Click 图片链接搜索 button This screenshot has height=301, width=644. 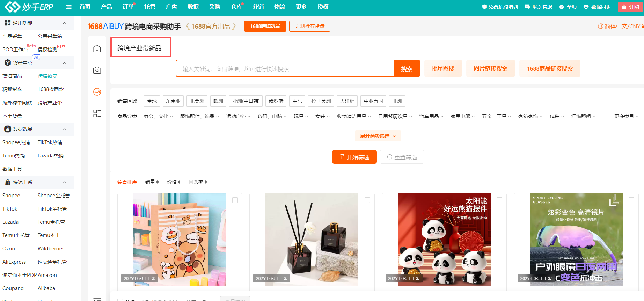point(490,68)
